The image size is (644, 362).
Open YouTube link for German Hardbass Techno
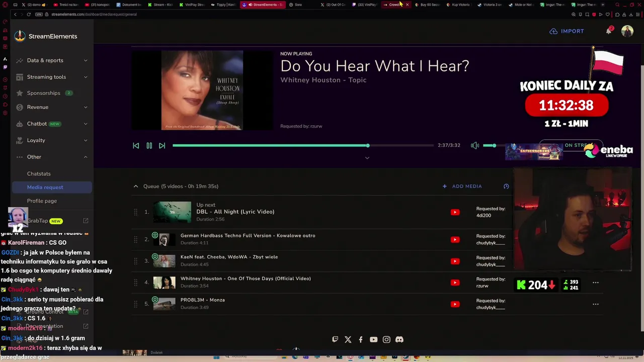click(x=455, y=239)
